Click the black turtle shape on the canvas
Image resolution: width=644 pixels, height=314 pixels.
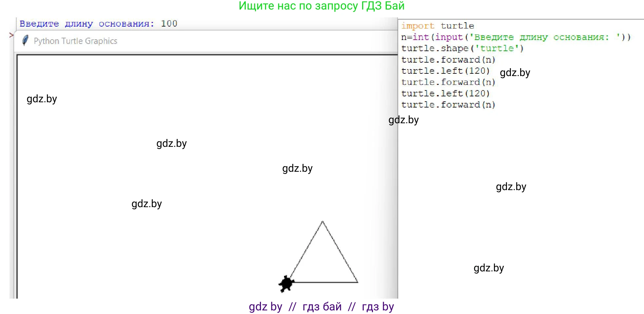tap(286, 283)
